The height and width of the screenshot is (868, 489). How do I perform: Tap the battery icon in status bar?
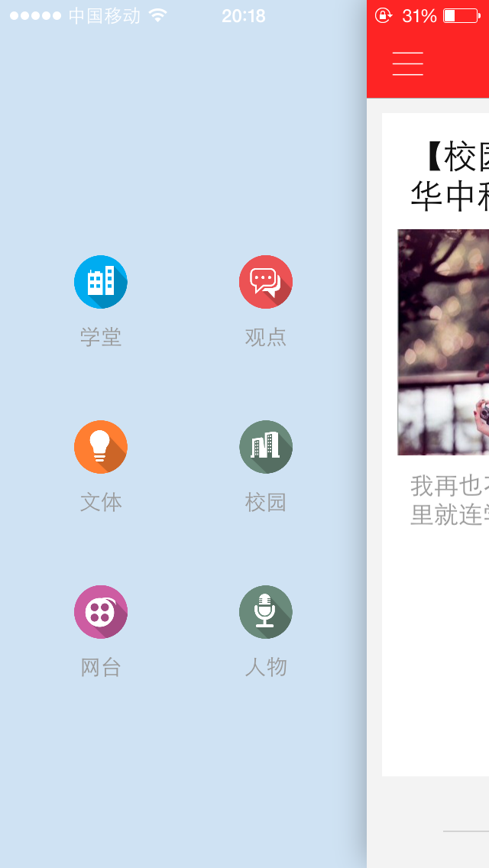coord(461,15)
